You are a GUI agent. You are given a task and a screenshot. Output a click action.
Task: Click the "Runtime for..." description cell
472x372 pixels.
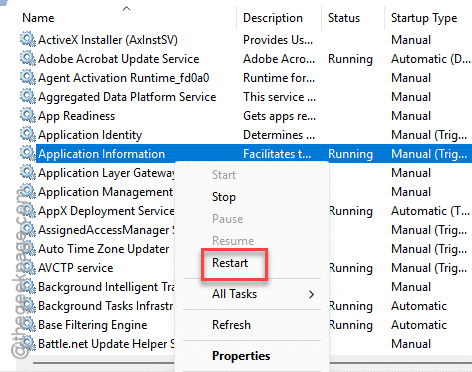click(279, 78)
